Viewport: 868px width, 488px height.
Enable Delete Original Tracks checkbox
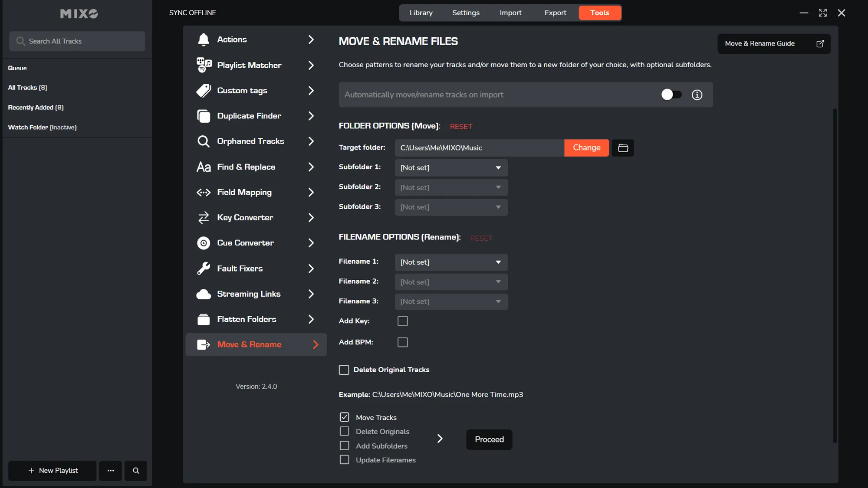(344, 370)
